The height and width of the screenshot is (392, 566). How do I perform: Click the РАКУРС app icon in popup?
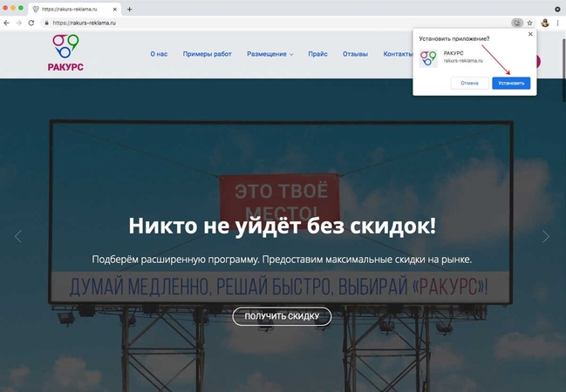[x=428, y=58]
